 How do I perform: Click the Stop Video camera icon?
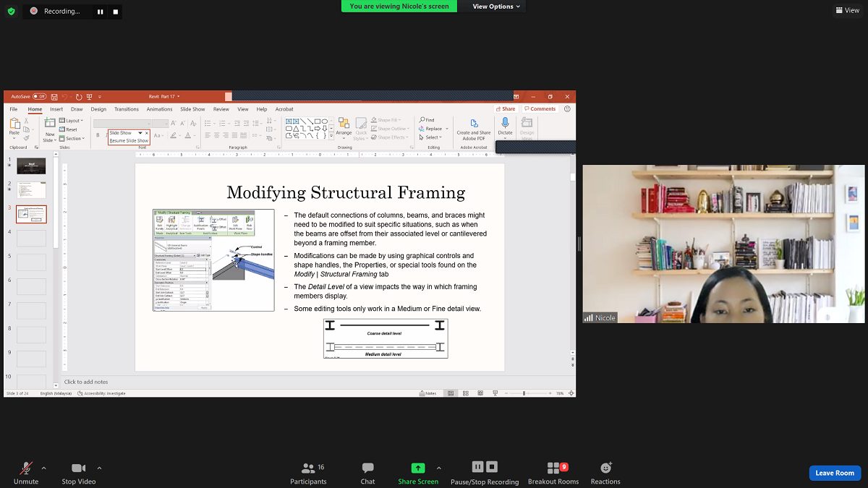pos(79,468)
